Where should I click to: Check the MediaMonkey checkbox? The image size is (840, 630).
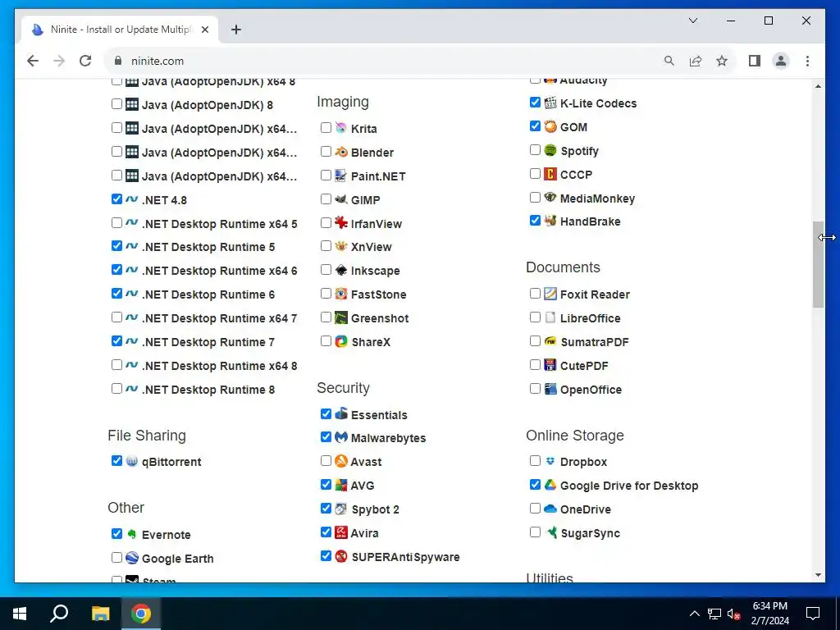click(x=535, y=198)
